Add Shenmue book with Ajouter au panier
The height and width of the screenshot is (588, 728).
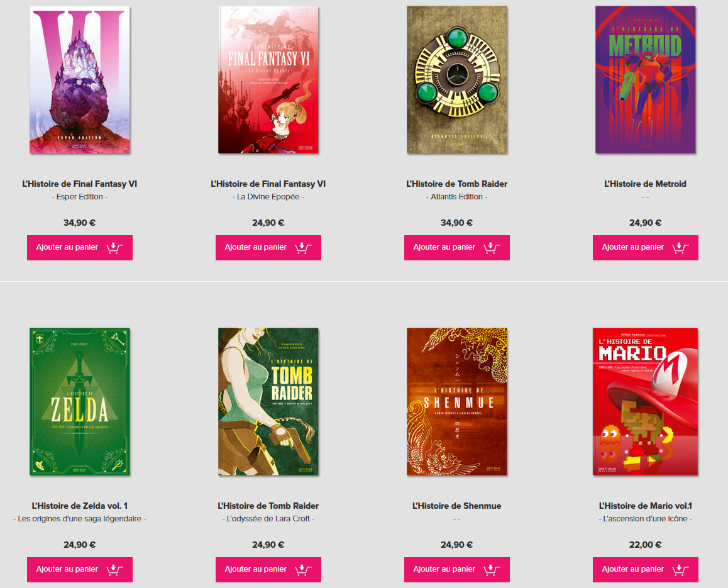click(x=457, y=569)
